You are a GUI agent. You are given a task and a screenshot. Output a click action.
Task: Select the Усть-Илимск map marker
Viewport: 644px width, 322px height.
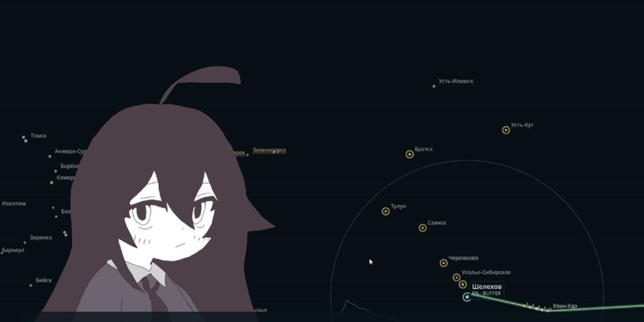(x=433, y=86)
